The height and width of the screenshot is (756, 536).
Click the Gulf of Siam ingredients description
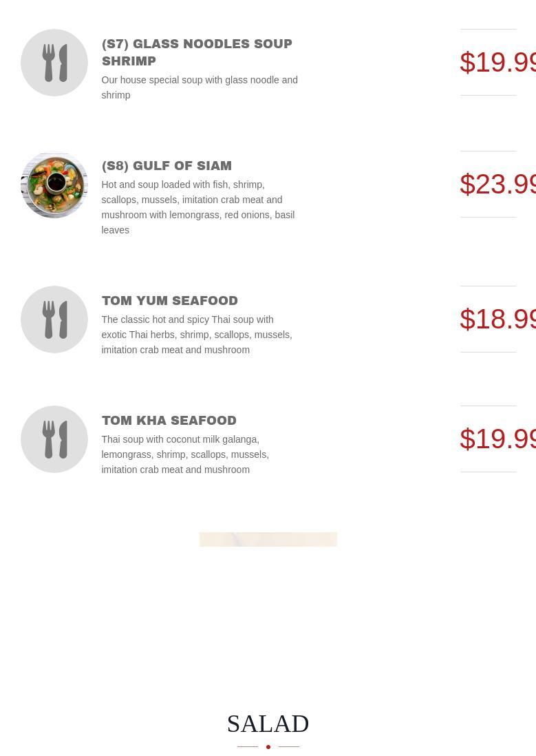click(198, 207)
